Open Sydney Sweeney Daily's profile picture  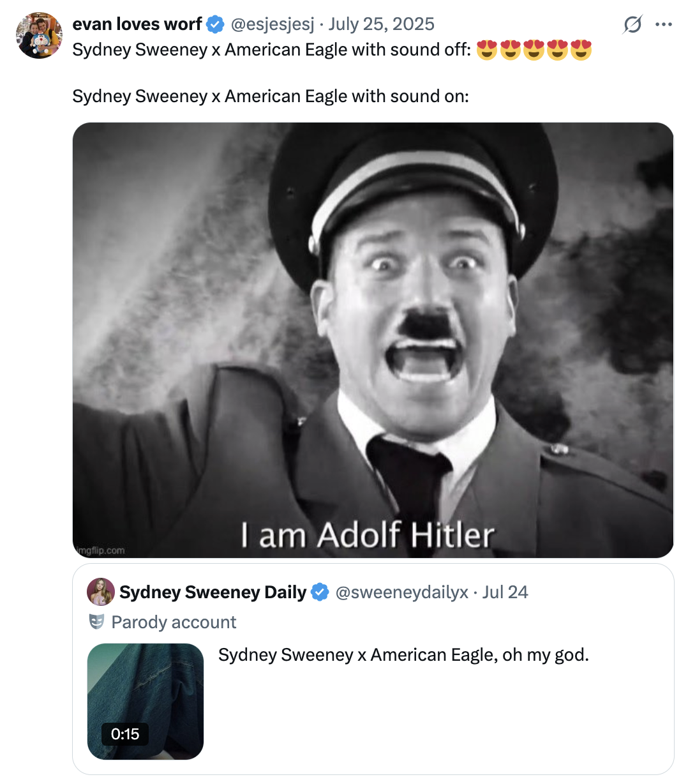pos(100,592)
